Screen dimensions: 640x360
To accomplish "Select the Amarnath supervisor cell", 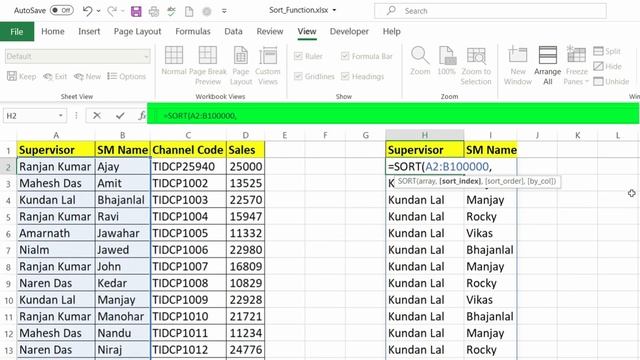I will click(x=56, y=233).
